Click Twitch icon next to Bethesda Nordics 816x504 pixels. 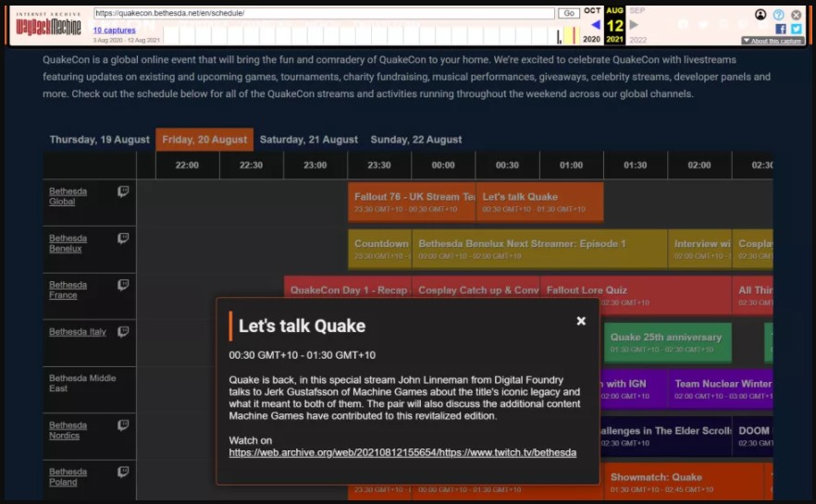pos(123,425)
